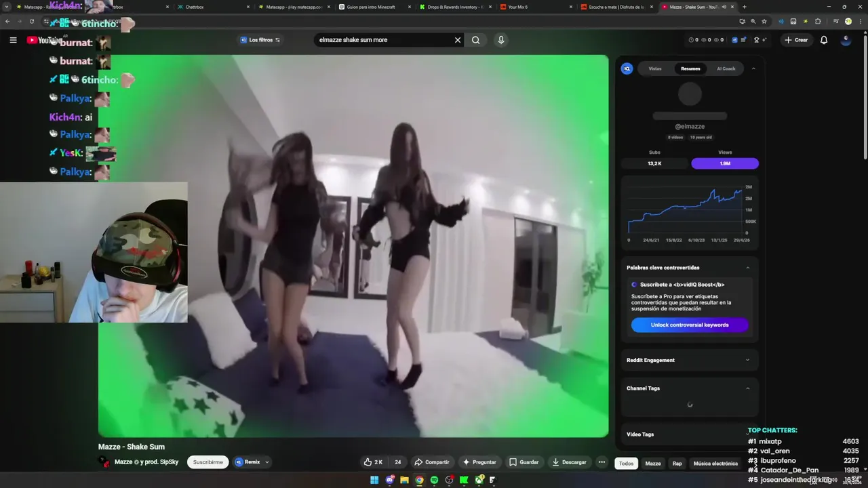Open the Escucha a mate tab

pyautogui.click(x=616, y=7)
